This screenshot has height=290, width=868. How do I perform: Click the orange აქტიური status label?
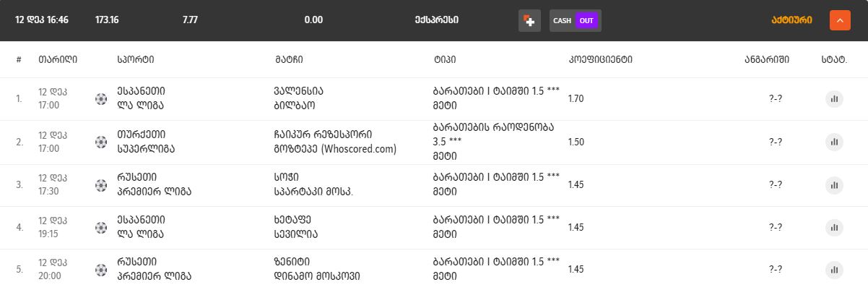coord(791,20)
